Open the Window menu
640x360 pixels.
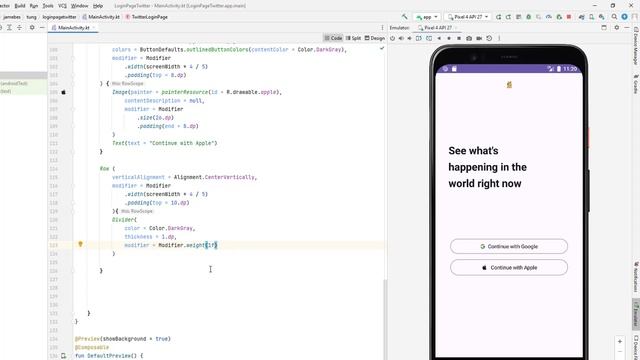[x=80, y=6]
